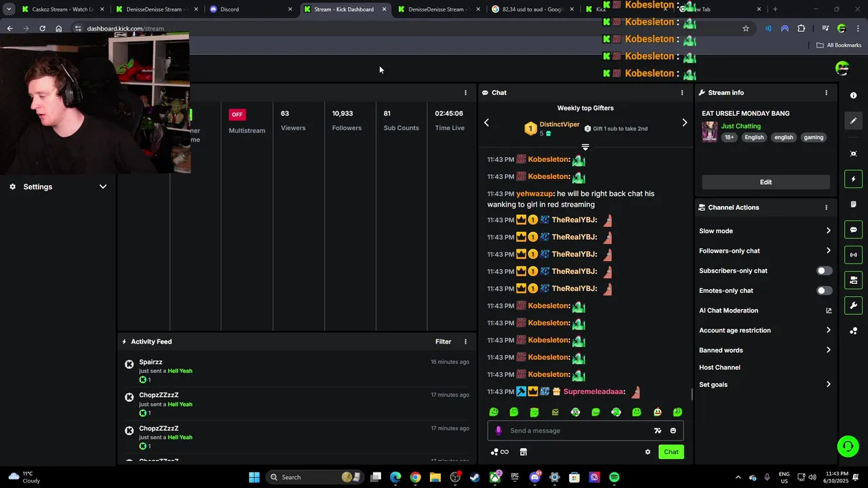Open AI Chat Moderation external link icon
Screen dimensions: 868x488
[829, 310]
